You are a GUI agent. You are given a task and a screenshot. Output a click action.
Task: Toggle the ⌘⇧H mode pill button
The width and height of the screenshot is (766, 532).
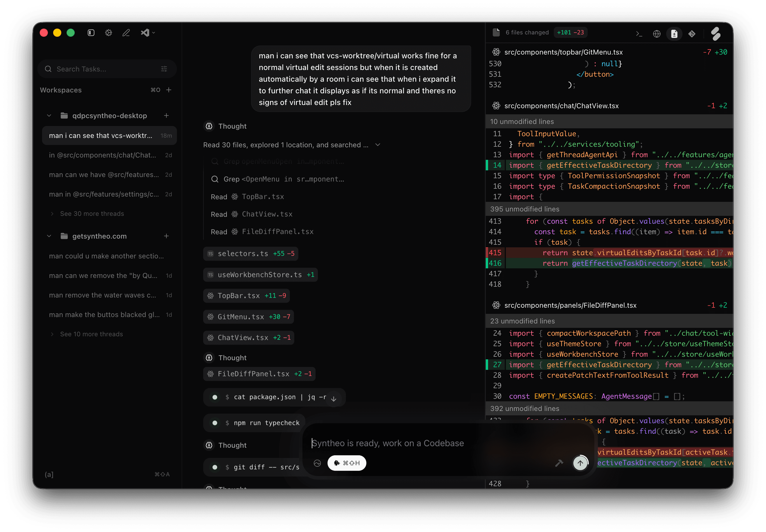pyautogui.click(x=347, y=463)
